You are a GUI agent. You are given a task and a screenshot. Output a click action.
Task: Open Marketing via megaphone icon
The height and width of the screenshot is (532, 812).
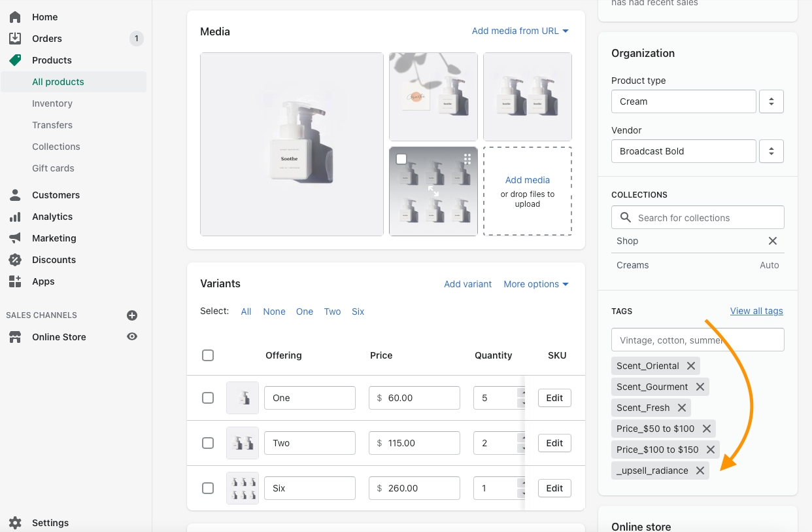click(15, 238)
